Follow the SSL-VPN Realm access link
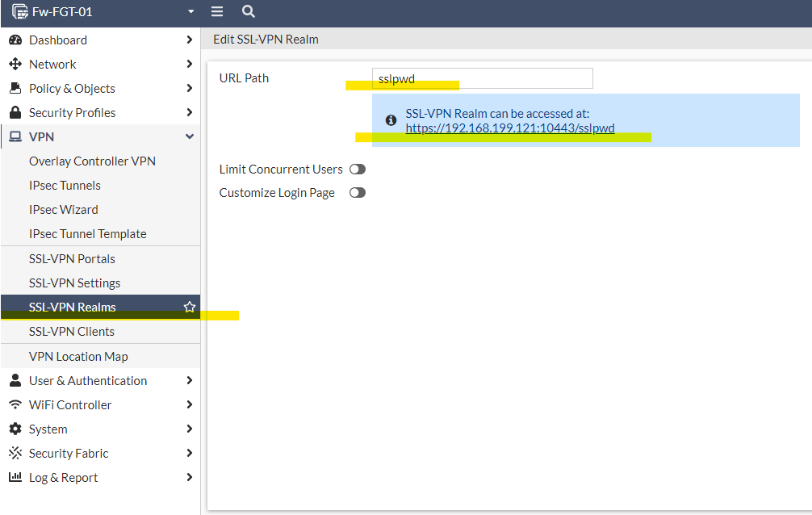The width and height of the screenshot is (812, 515). tap(512, 128)
